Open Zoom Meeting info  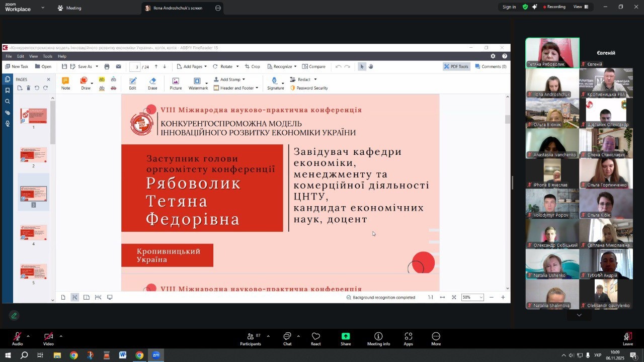tap(378, 339)
